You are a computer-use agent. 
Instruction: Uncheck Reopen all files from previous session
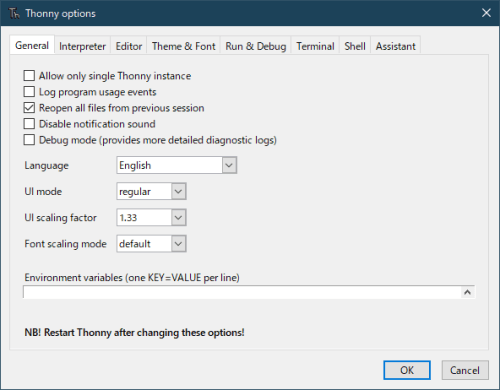(x=29, y=108)
